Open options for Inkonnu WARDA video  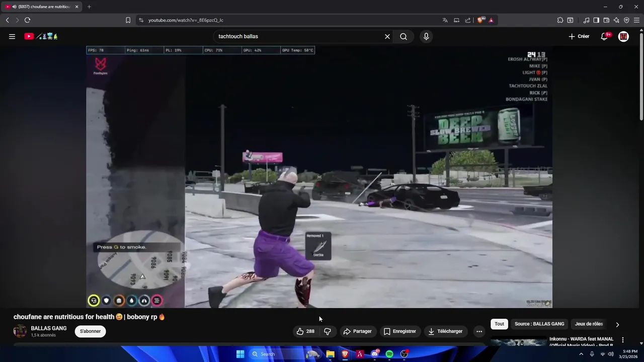pos(623,340)
